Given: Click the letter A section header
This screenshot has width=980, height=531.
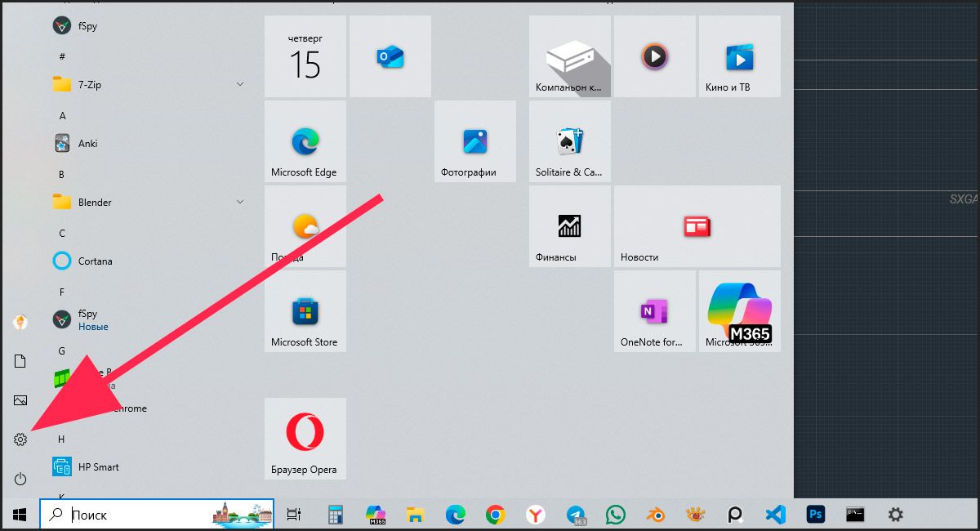Looking at the screenshot, I should [x=62, y=116].
